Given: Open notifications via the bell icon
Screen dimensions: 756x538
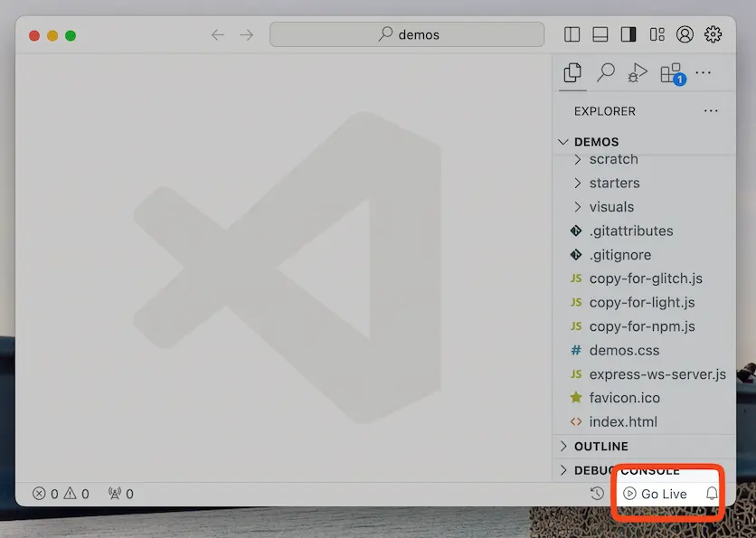Looking at the screenshot, I should pos(713,494).
